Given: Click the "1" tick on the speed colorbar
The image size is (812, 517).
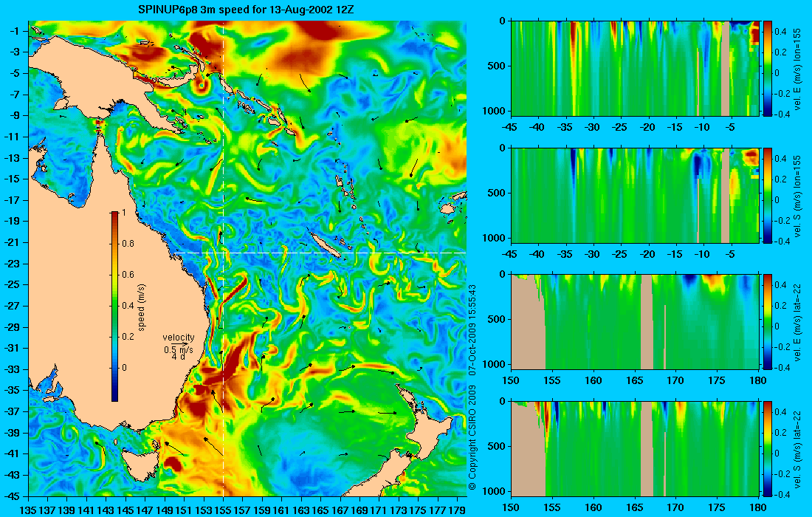Looking at the screenshot, I should (123, 213).
